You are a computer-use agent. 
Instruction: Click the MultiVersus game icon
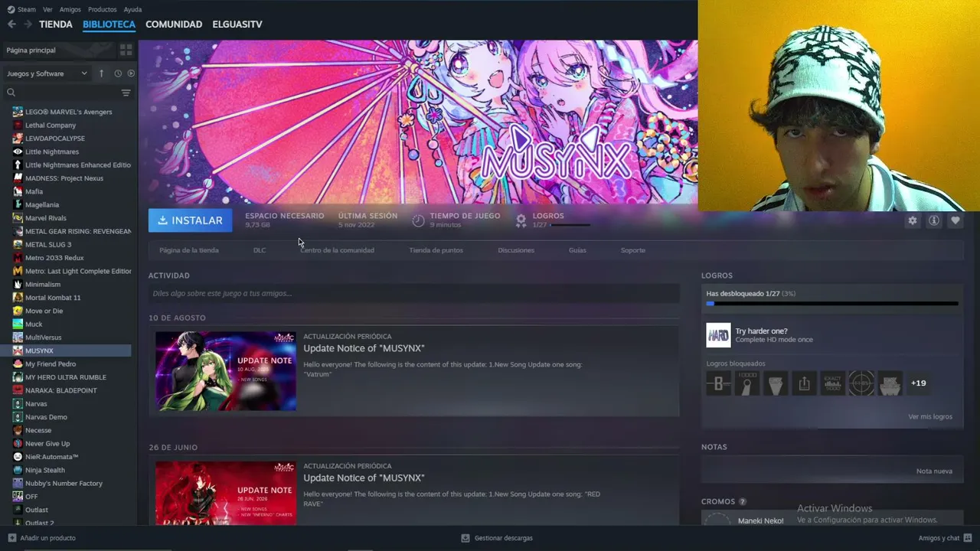(18, 337)
